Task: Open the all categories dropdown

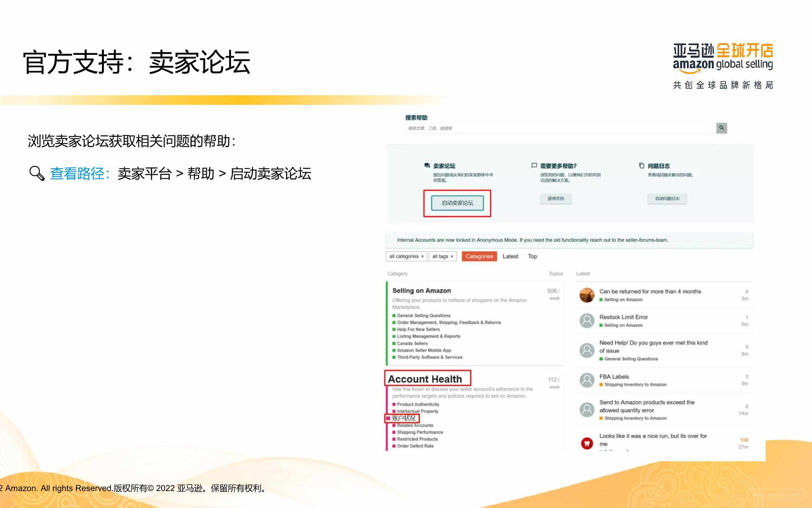Action: coord(406,256)
